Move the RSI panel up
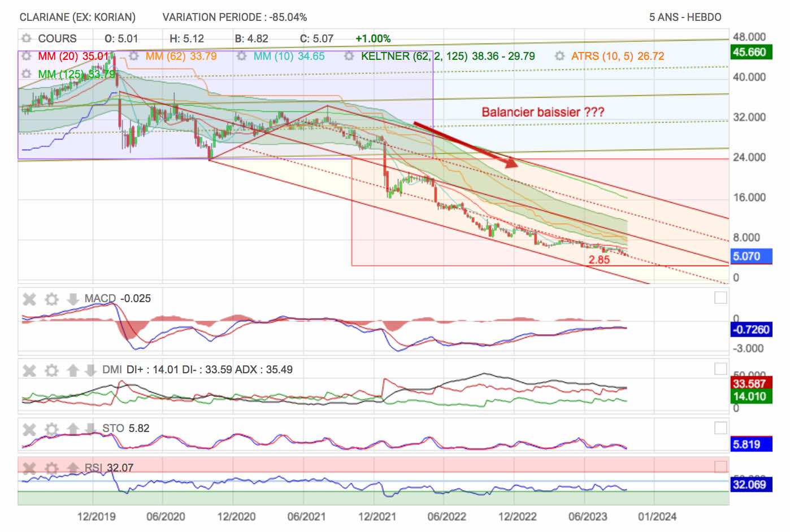 pos(73,468)
